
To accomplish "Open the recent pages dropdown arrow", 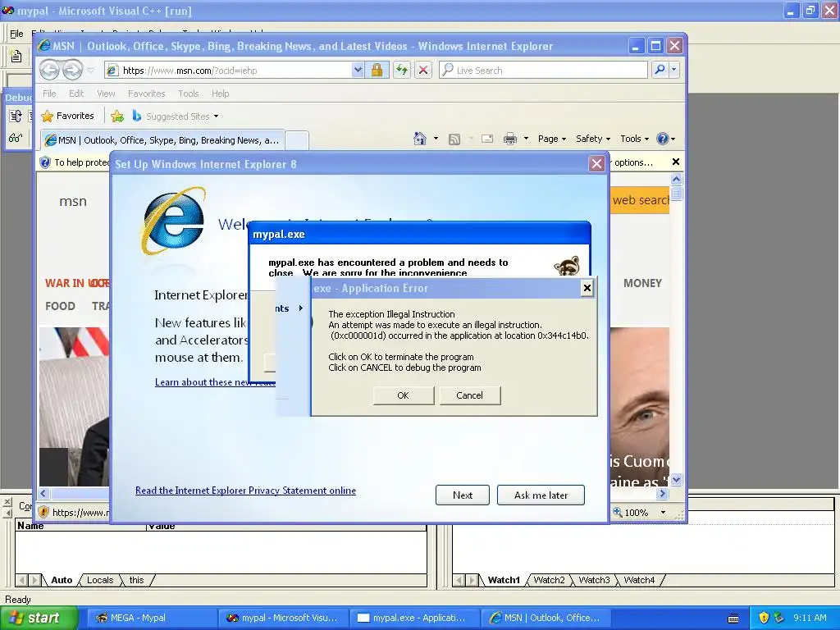I will coord(90,71).
